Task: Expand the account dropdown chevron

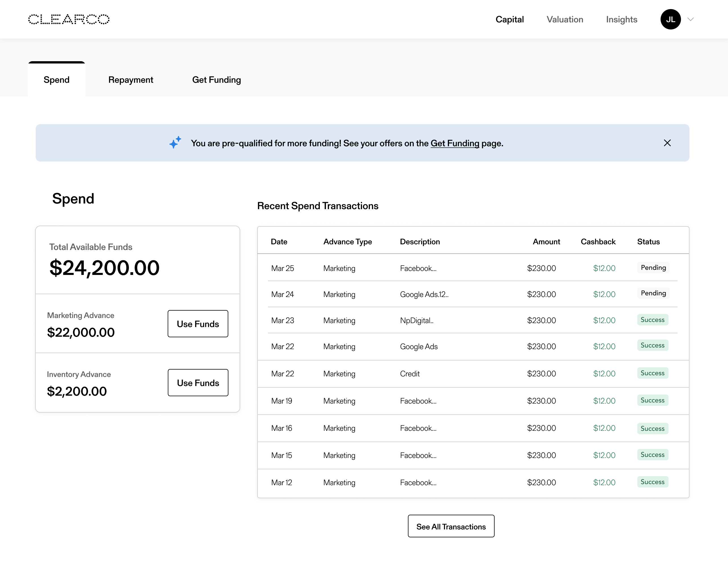Action: (x=691, y=19)
